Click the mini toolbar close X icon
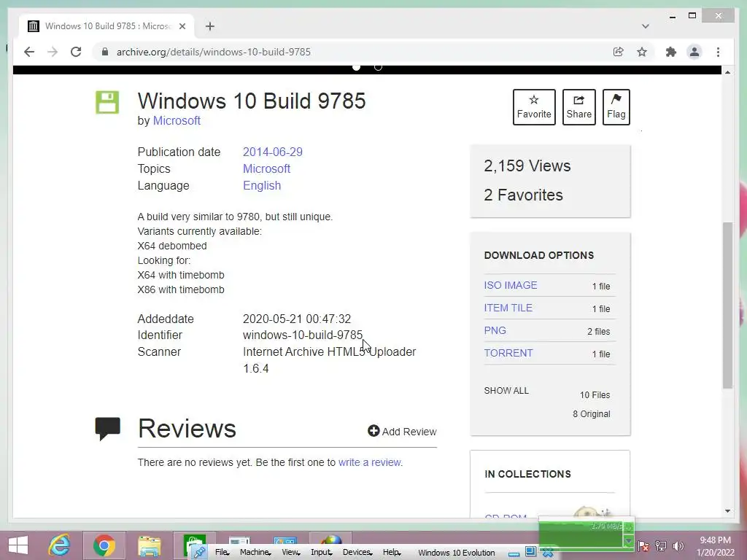 [547, 553]
